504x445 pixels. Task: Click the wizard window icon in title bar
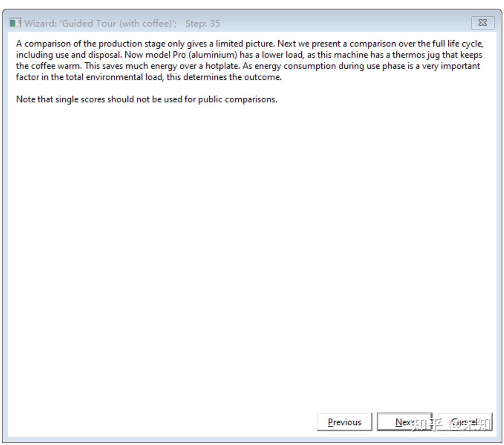pyautogui.click(x=15, y=23)
